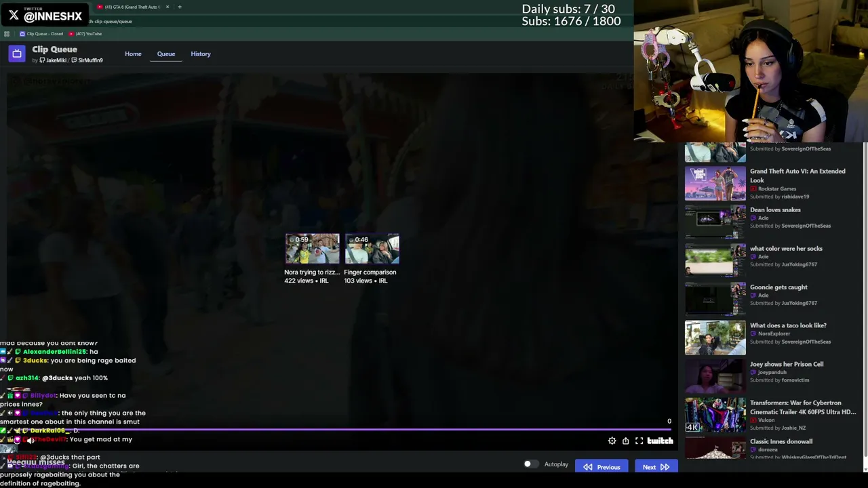This screenshot has height=488, width=868.
Task: Click the 'Gooncie gets caught' title
Action: [778, 287]
